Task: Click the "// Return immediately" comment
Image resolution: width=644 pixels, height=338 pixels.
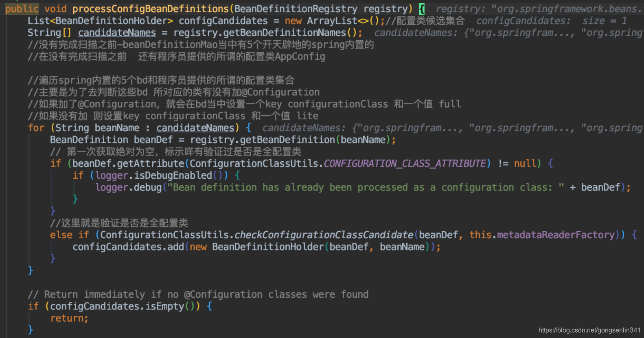Action: [198, 294]
